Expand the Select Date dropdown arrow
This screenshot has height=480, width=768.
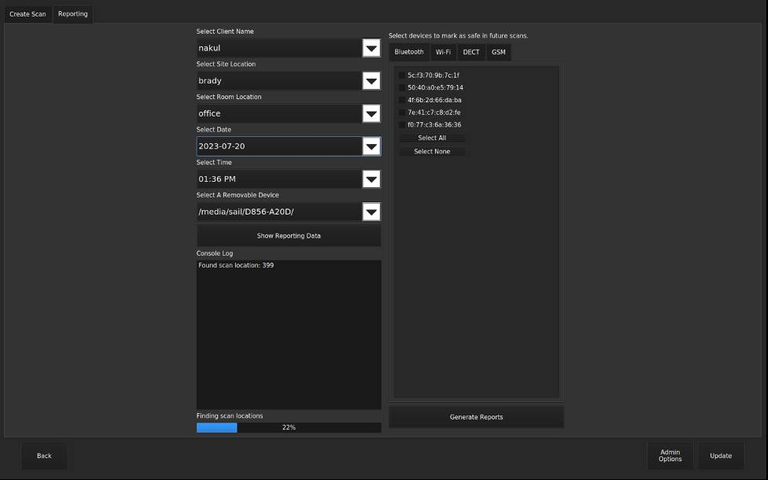click(371, 146)
